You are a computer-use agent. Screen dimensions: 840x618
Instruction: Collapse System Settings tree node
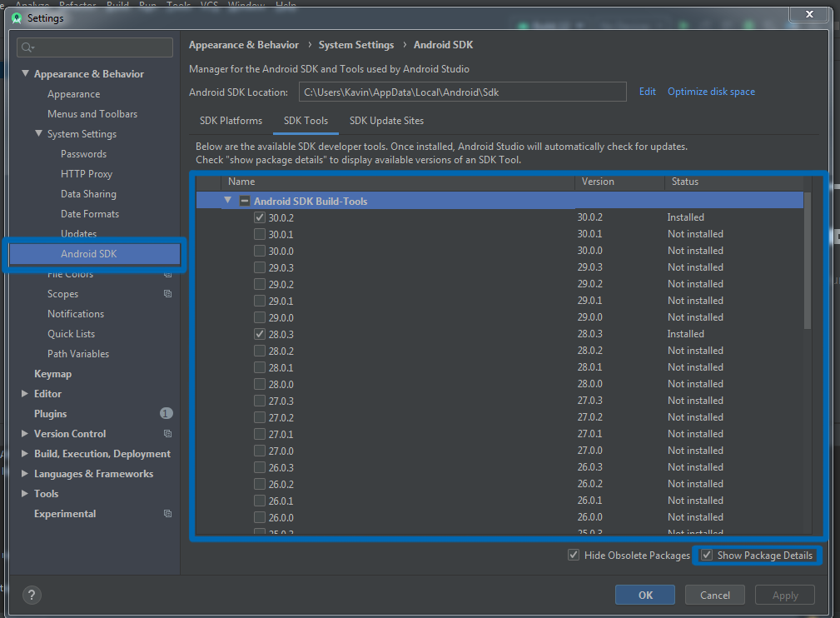[x=38, y=133]
